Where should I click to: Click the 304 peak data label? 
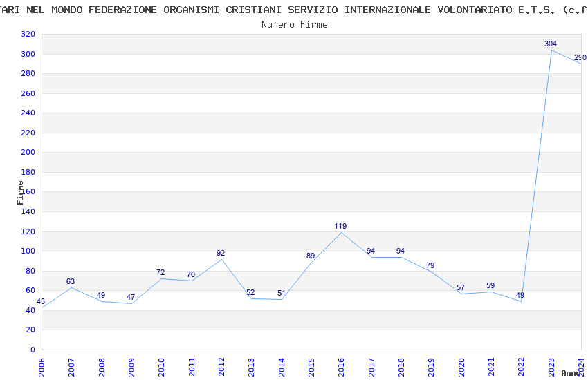click(x=551, y=44)
